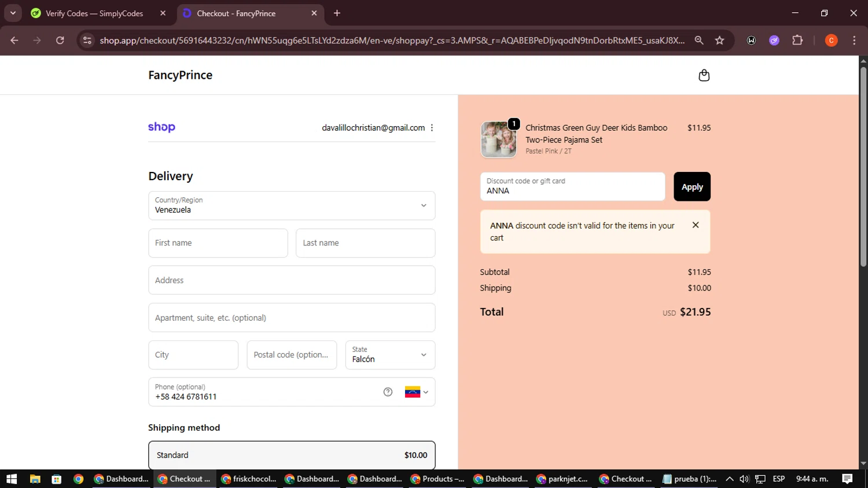Open the notifications action center icon
This screenshot has width=868, height=488.
point(847,479)
